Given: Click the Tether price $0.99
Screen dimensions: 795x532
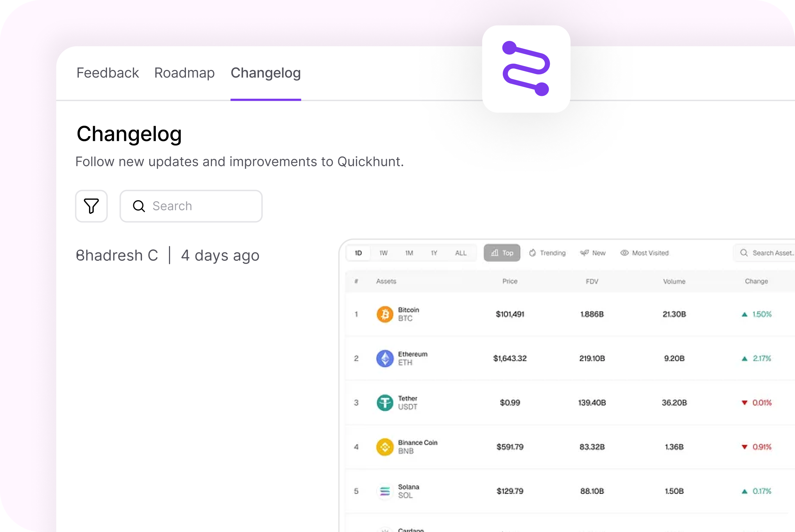Looking at the screenshot, I should [x=510, y=403].
